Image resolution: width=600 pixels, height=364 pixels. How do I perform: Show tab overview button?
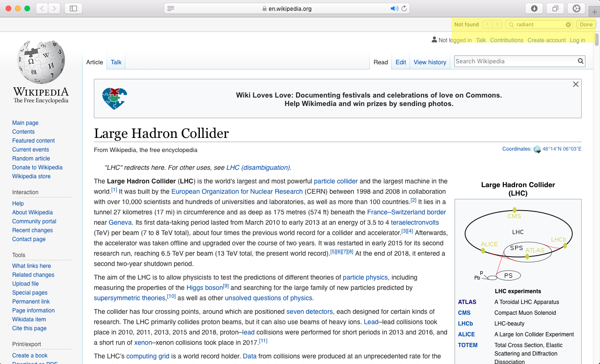pos(555,8)
